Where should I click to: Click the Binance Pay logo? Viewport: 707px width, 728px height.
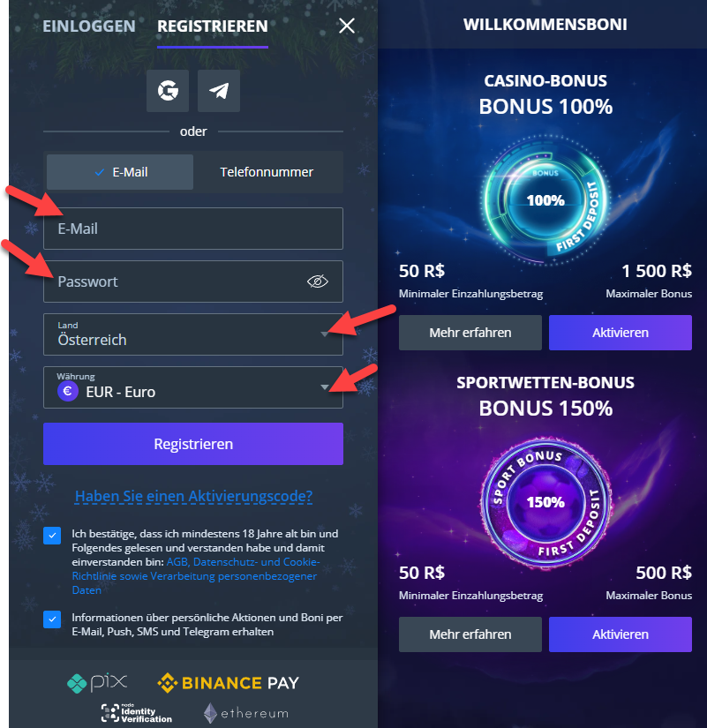(228, 683)
